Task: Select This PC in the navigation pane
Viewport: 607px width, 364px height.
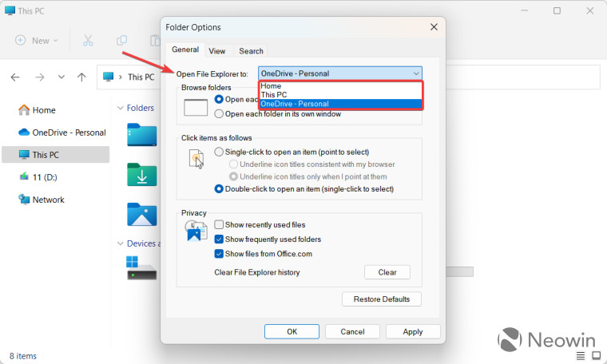Action: point(55,155)
